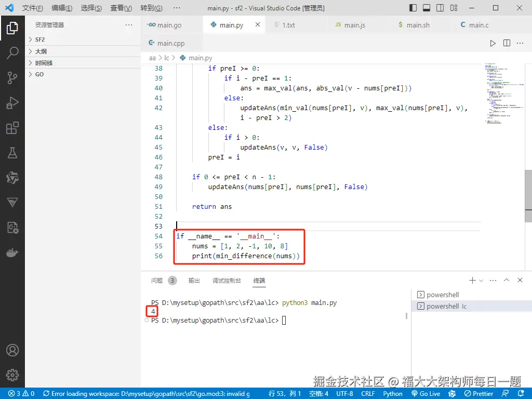Toggle the panel layout icon
This screenshot has width=532, height=399.
(427, 8)
